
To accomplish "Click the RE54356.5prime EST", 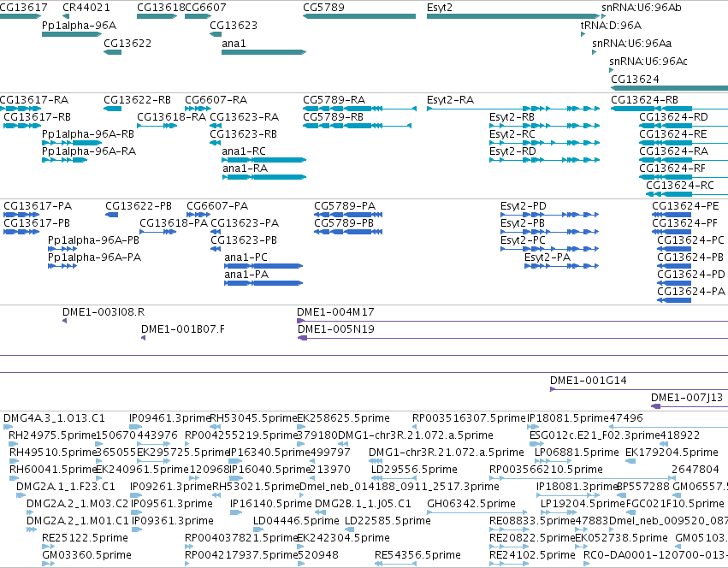I will 395,564.
